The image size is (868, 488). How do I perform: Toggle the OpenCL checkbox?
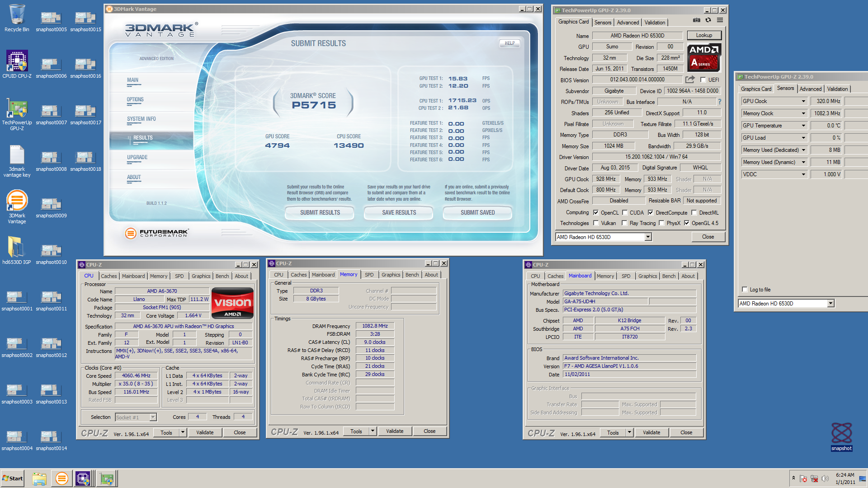pyautogui.click(x=596, y=213)
